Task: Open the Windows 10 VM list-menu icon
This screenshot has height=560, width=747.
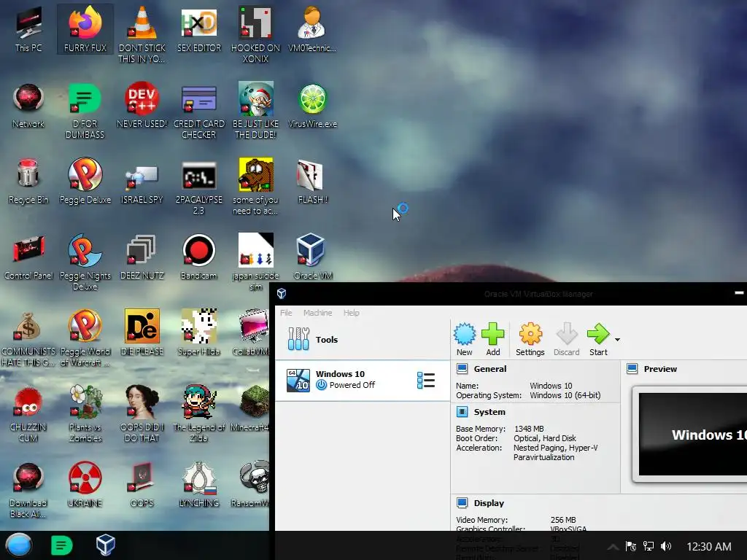Action: tap(425, 381)
